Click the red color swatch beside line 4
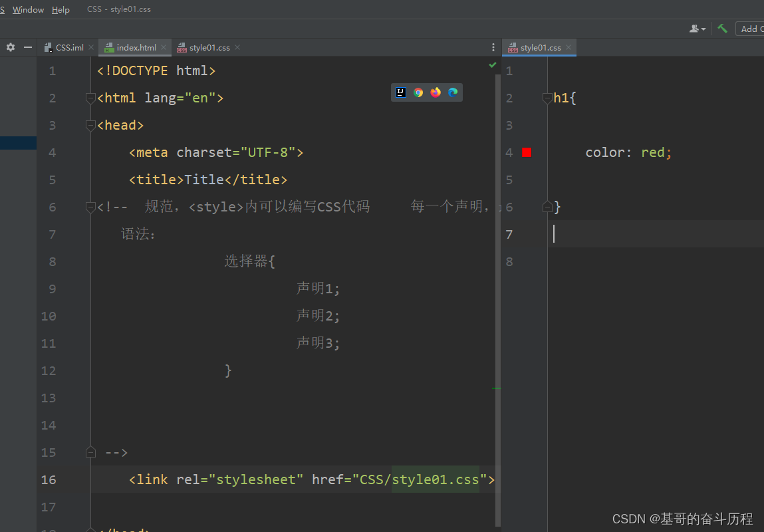This screenshot has width=764, height=532. coord(526,152)
